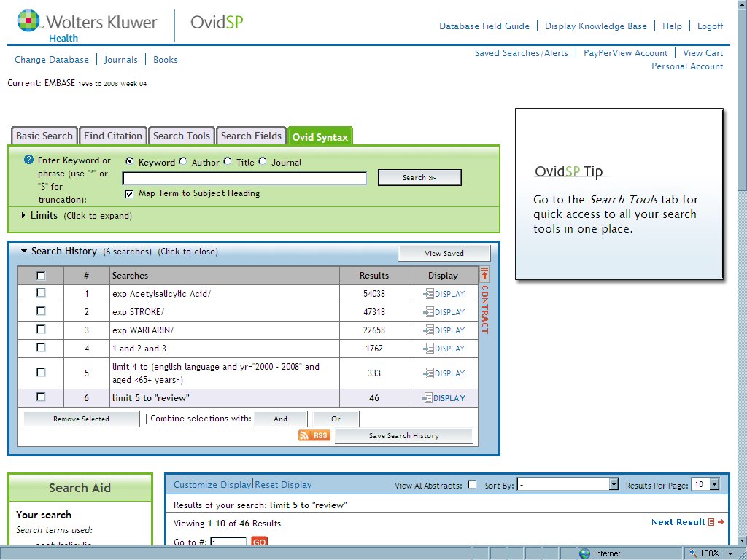This screenshot has height=560, width=747.
Task: Click Reset Display link
Action: 283,484
